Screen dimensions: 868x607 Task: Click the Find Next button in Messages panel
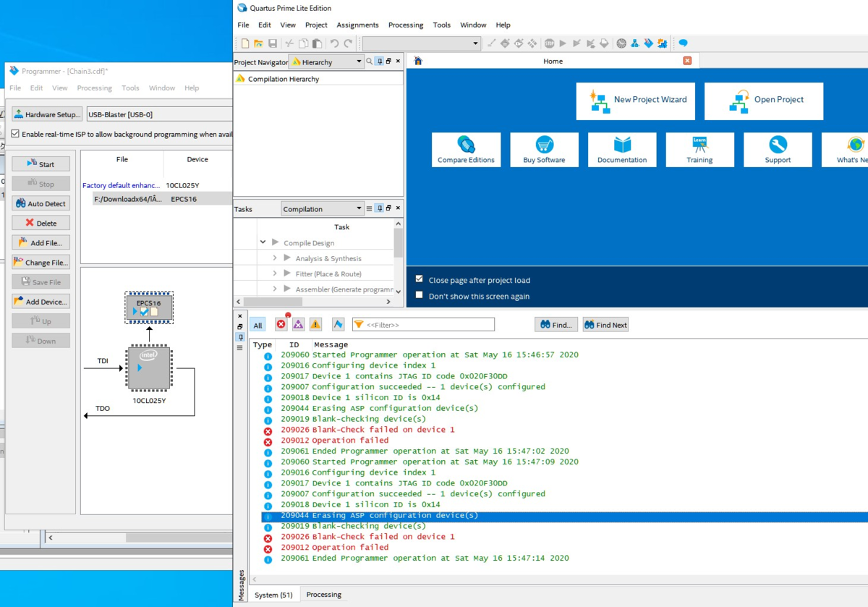[x=605, y=325]
